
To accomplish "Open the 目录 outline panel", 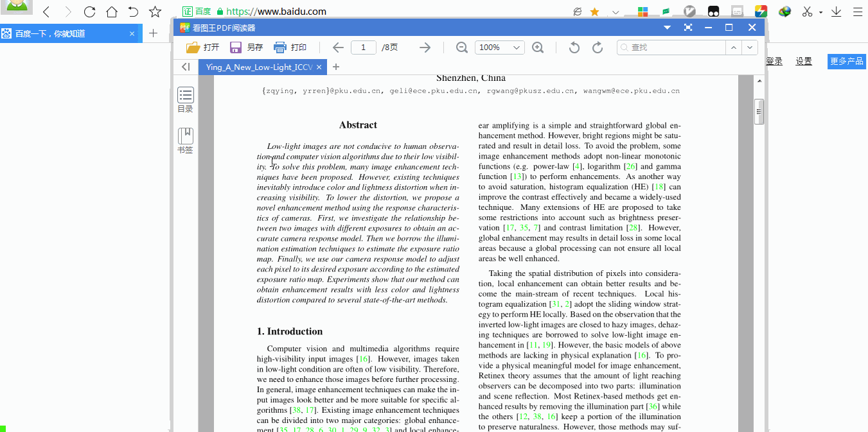I will pyautogui.click(x=186, y=99).
